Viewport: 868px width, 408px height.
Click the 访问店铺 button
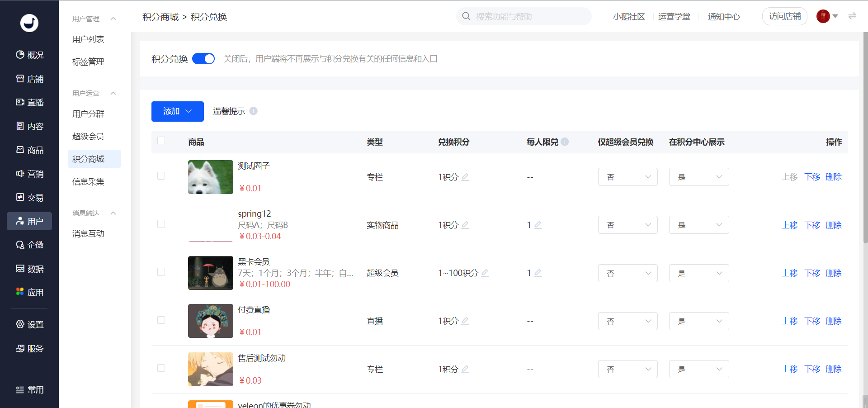(x=785, y=16)
